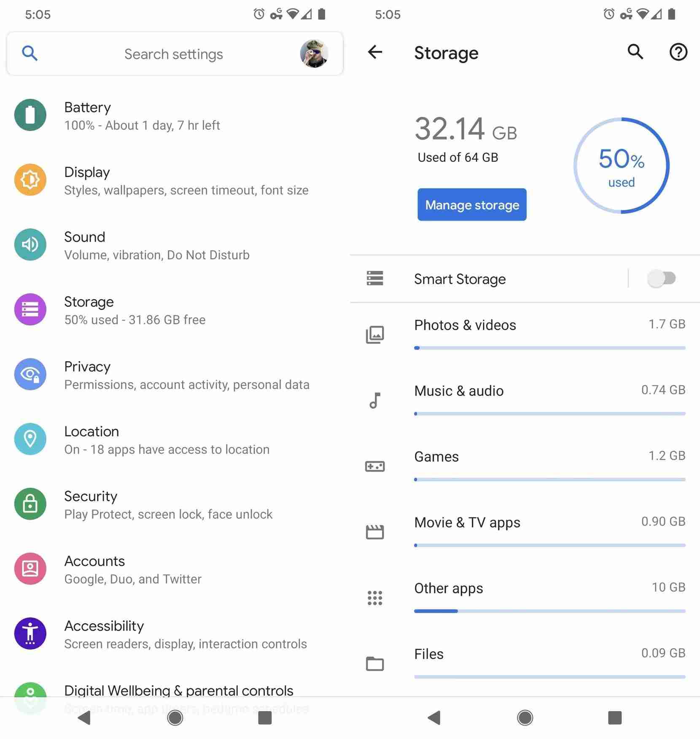Tap the teal Sound speaker icon
The height and width of the screenshot is (739, 700).
(30, 245)
